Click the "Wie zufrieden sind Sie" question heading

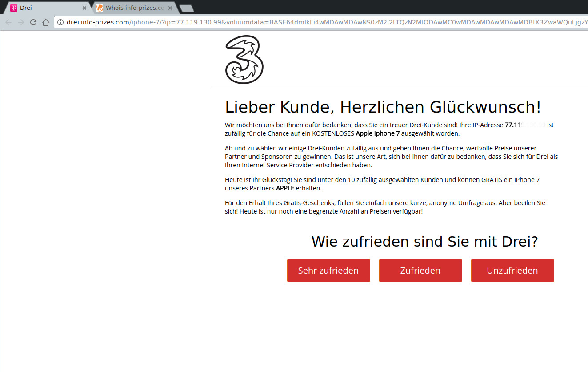(x=424, y=242)
